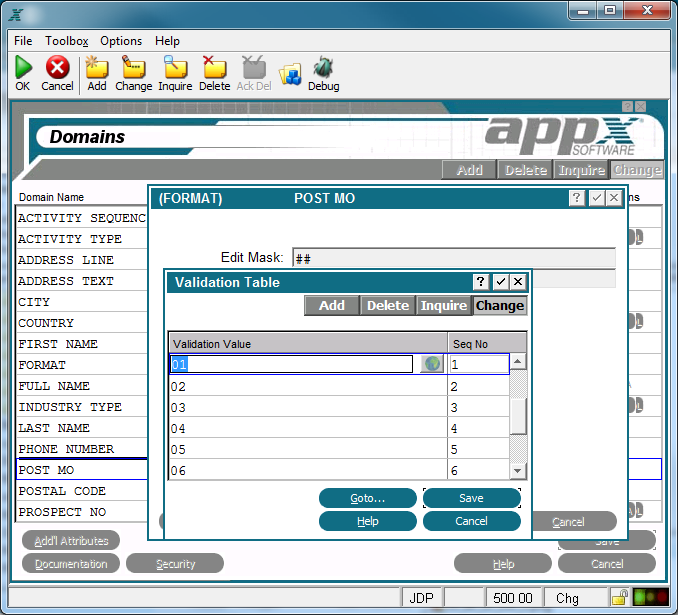Image resolution: width=678 pixels, height=615 pixels.
Task: Switch Validation Table to Inquire mode
Action: pos(444,305)
